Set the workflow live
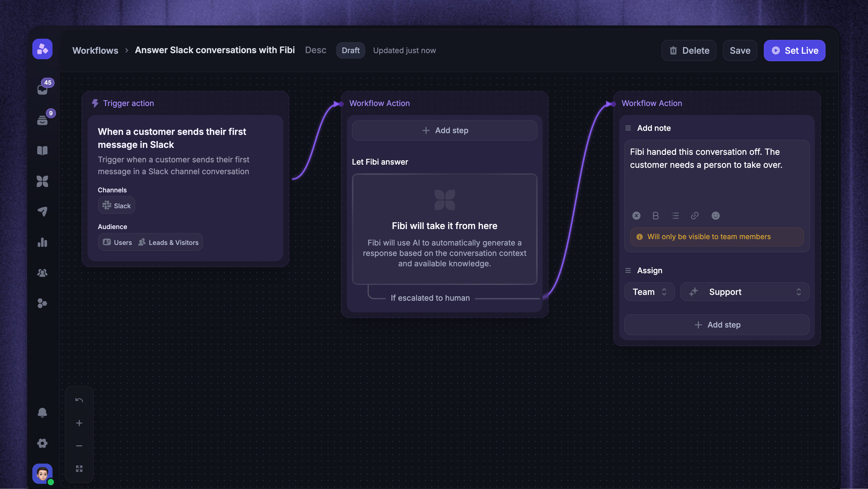868x489 pixels. click(794, 51)
